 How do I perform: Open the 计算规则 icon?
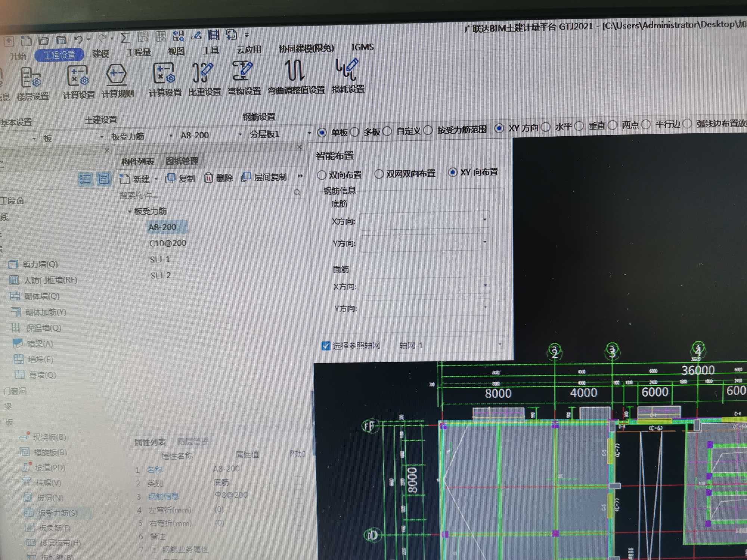point(117,81)
